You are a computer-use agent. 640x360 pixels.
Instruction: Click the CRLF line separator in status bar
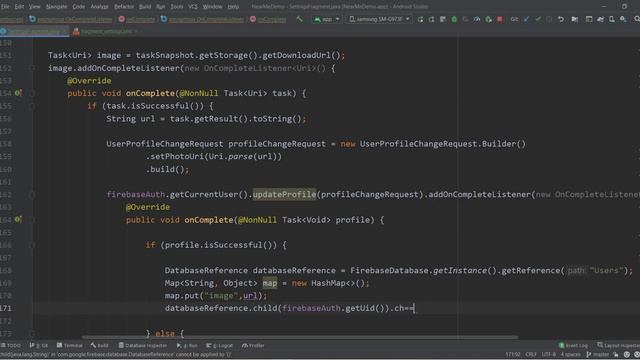point(531,355)
